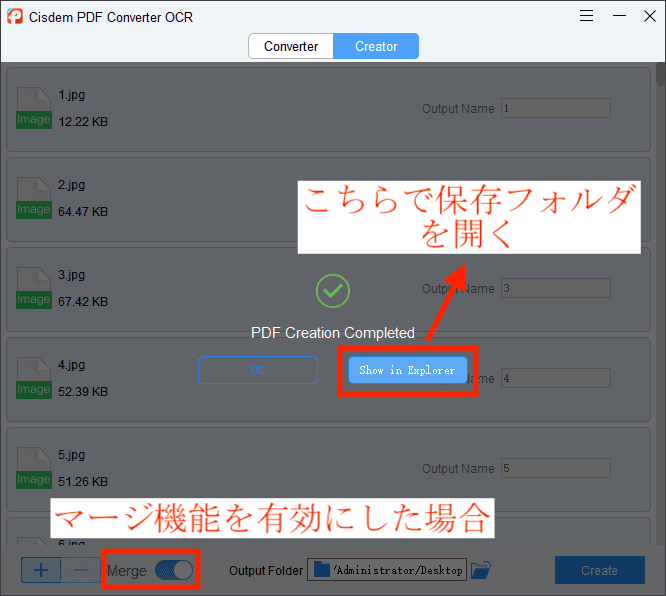Image resolution: width=666 pixels, height=596 pixels.
Task: Select the Creator tab
Action: 376,46
